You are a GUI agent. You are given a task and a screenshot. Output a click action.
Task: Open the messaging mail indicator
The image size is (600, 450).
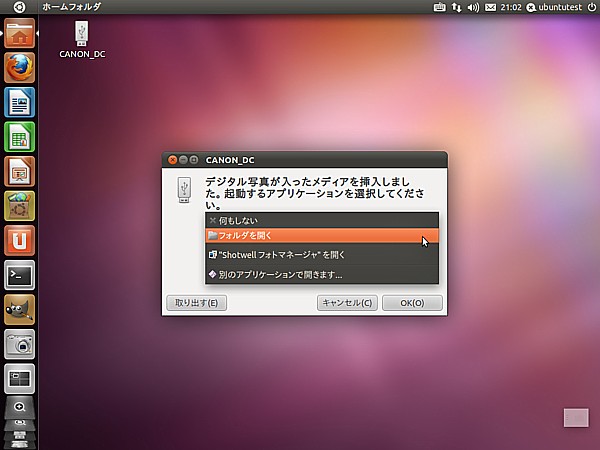(x=490, y=7)
